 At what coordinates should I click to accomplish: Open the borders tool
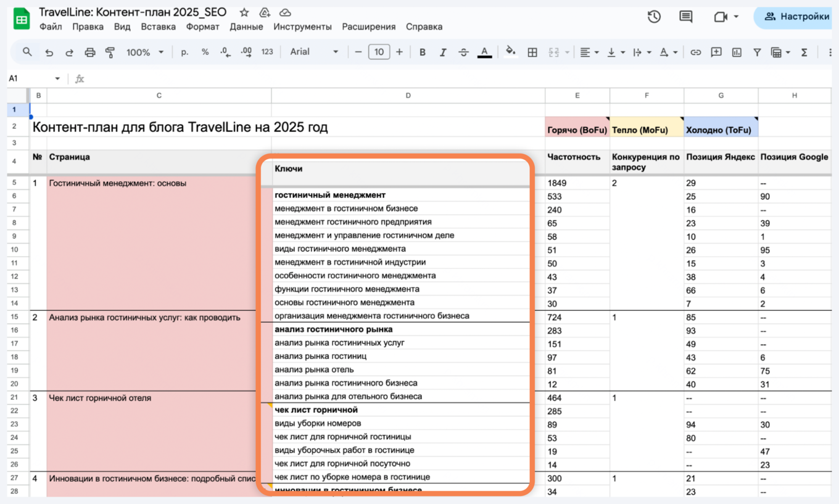tap(532, 52)
